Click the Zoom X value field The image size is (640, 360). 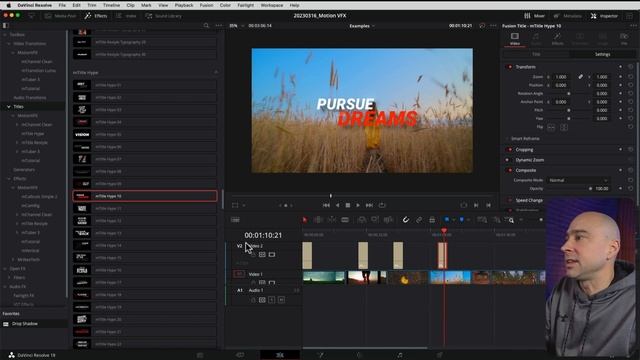(562, 77)
